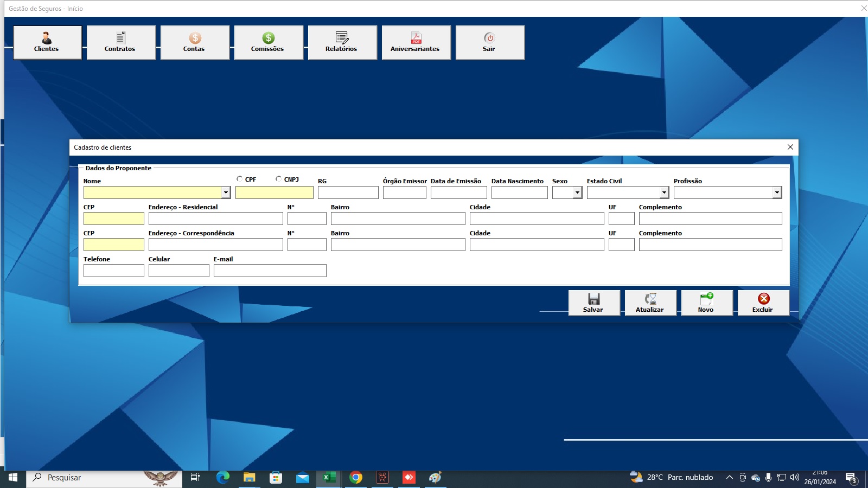Select the CPF radio option
The image size is (868, 488).
239,179
